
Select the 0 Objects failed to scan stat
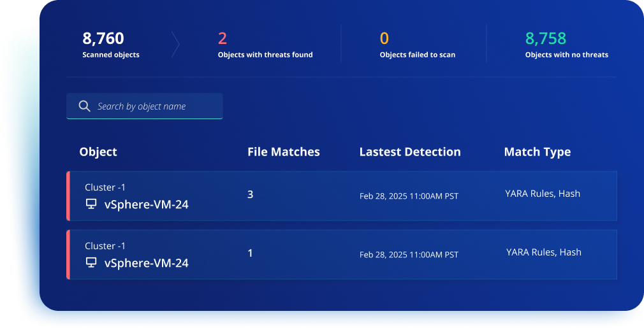[x=417, y=45]
